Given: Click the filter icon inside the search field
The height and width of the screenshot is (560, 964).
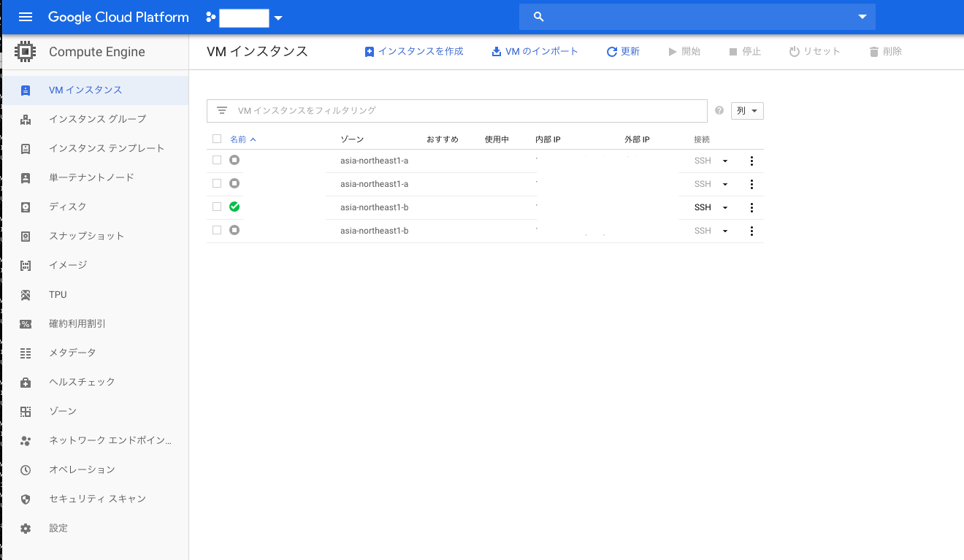Looking at the screenshot, I should point(222,110).
